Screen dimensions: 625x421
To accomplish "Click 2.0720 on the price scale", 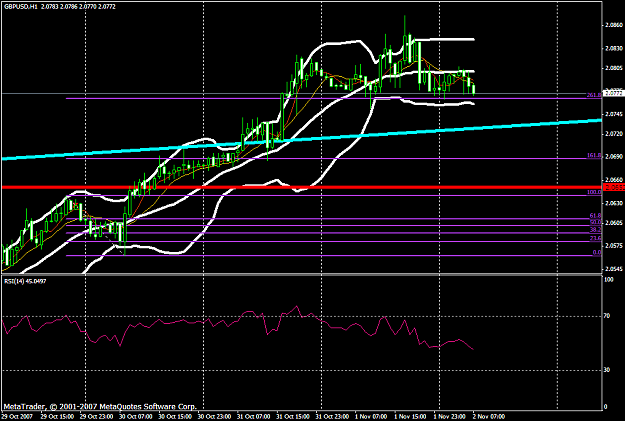I will click(x=614, y=134).
